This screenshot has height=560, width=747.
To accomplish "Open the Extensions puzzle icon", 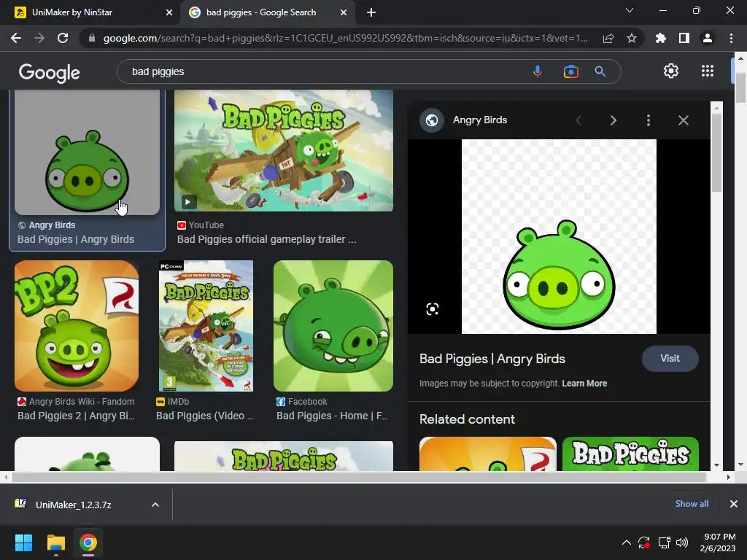I will click(660, 38).
